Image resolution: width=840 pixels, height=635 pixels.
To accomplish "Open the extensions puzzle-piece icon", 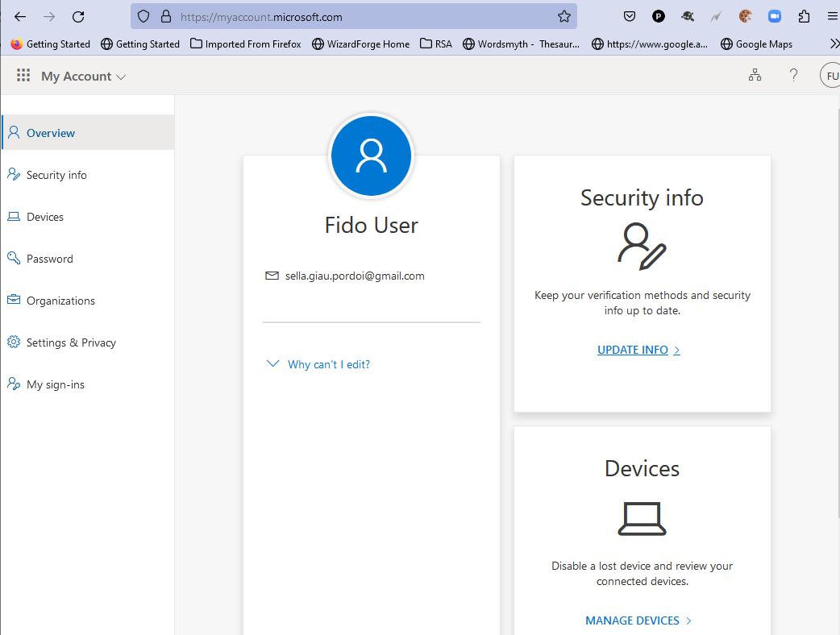I will pos(804,17).
